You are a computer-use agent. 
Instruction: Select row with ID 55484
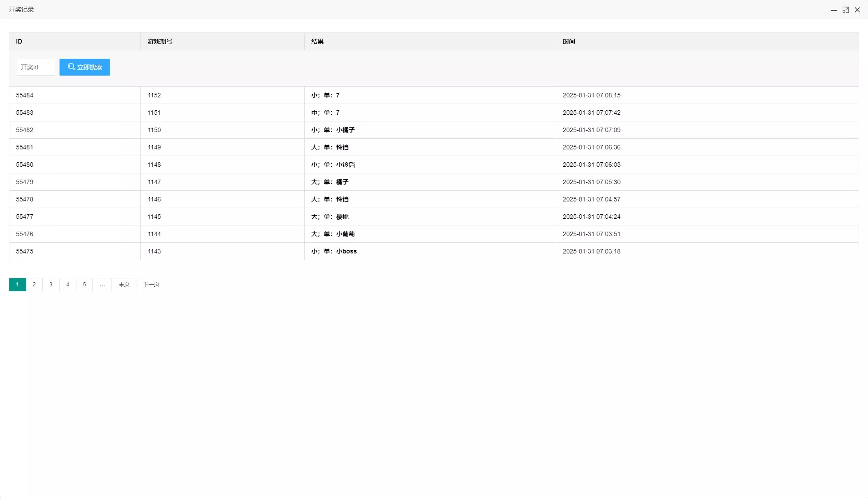pyautogui.click(x=25, y=95)
